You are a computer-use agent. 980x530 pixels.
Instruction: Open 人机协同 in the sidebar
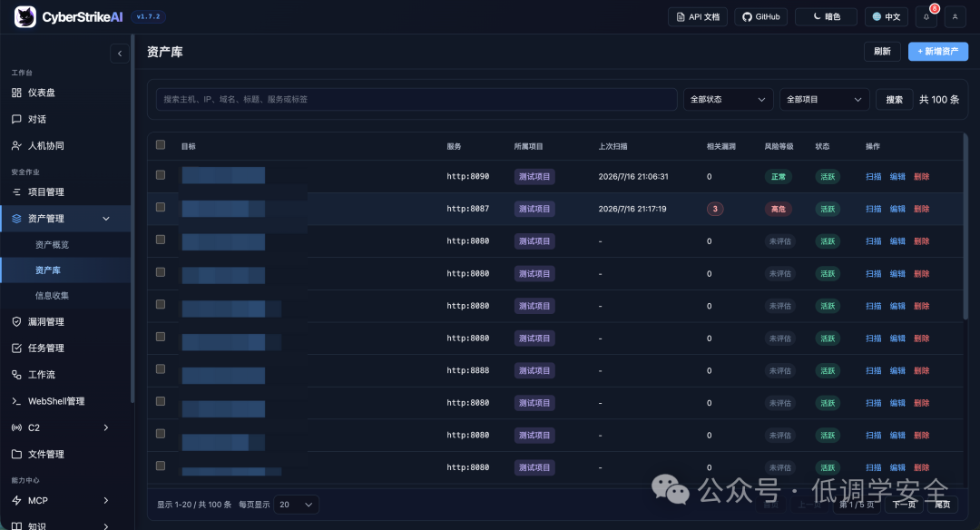[x=65, y=145]
